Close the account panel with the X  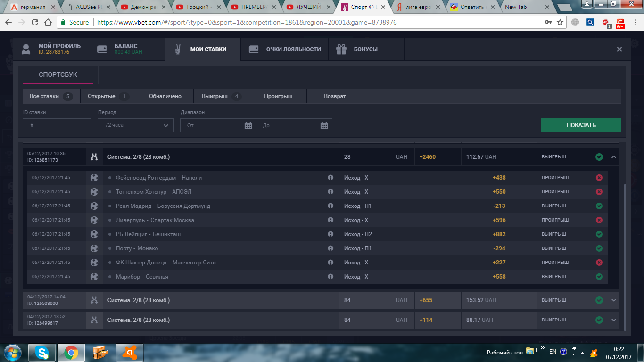619,49
